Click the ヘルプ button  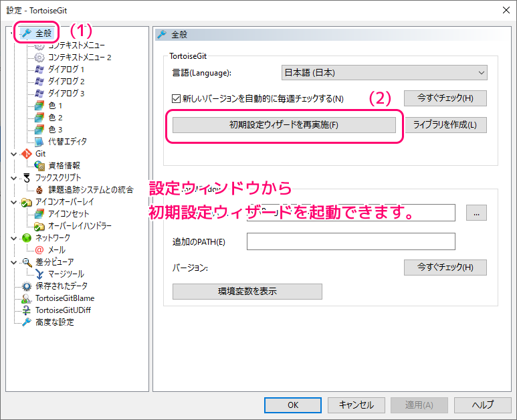483,405
